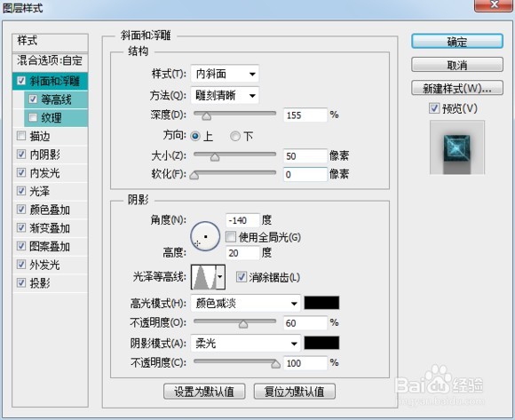Open the 光泽等高线 contour picker arrow
The width and height of the screenshot is (515, 420).
[x=220, y=277]
